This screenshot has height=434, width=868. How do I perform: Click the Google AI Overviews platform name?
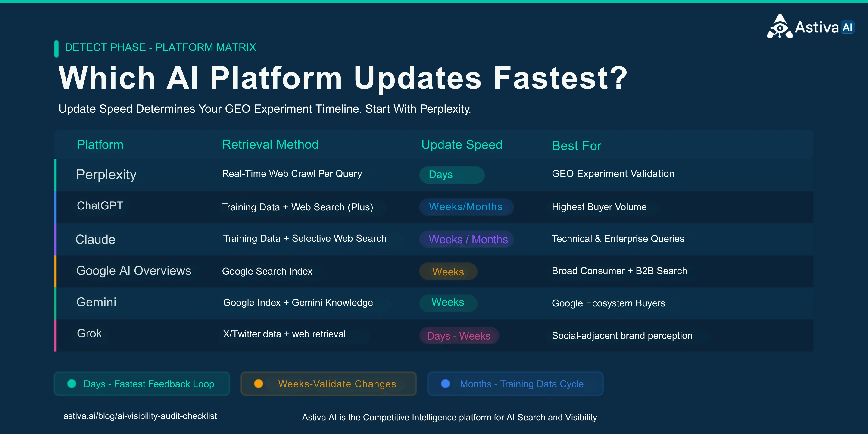click(133, 271)
